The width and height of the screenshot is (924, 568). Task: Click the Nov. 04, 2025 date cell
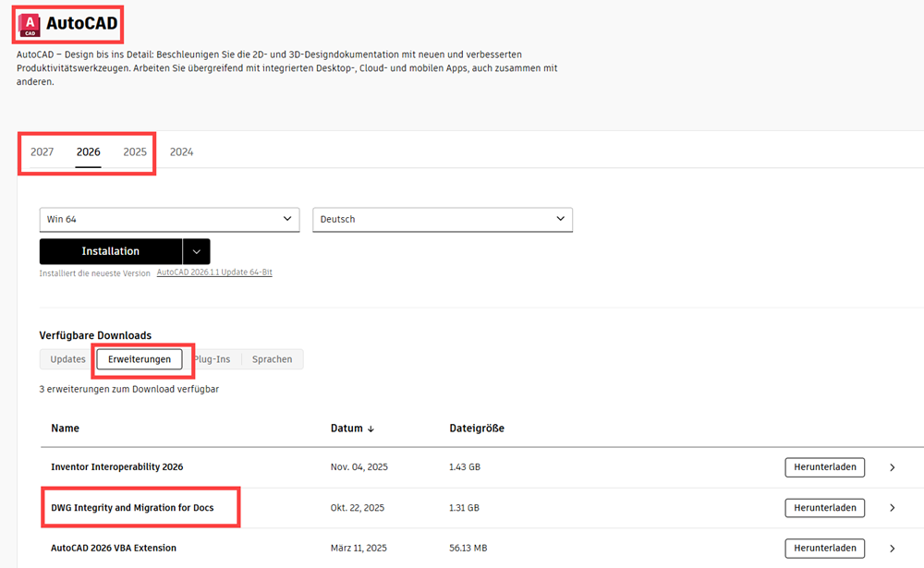[x=359, y=467]
